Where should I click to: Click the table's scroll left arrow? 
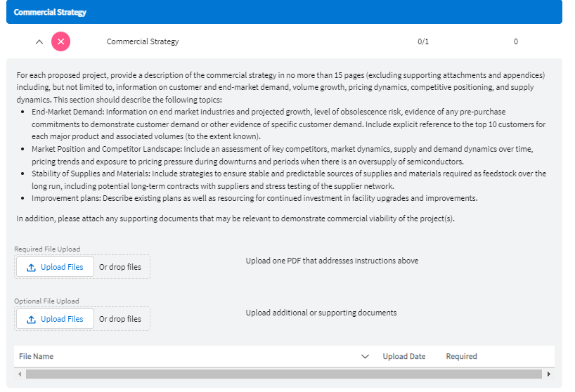(x=20, y=374)
